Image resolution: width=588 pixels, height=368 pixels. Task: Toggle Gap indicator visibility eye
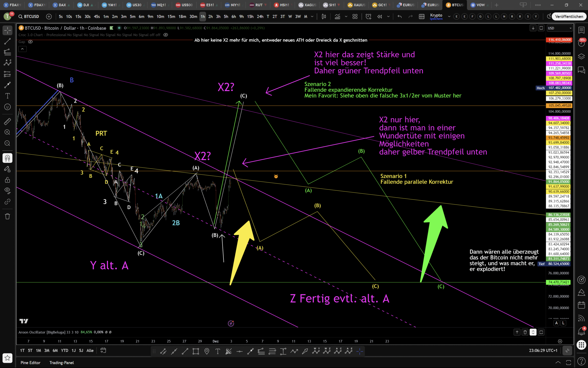click(30, 42)
